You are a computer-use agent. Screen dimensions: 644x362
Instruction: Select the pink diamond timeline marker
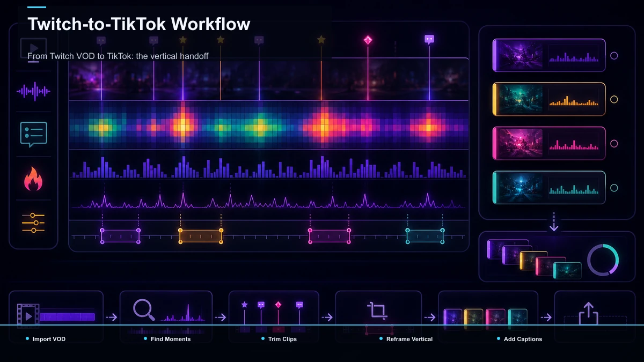click(x=368, y=40)
